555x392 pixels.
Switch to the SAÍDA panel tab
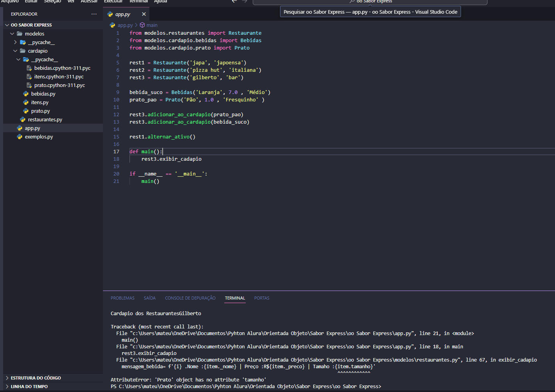[150, 298]
